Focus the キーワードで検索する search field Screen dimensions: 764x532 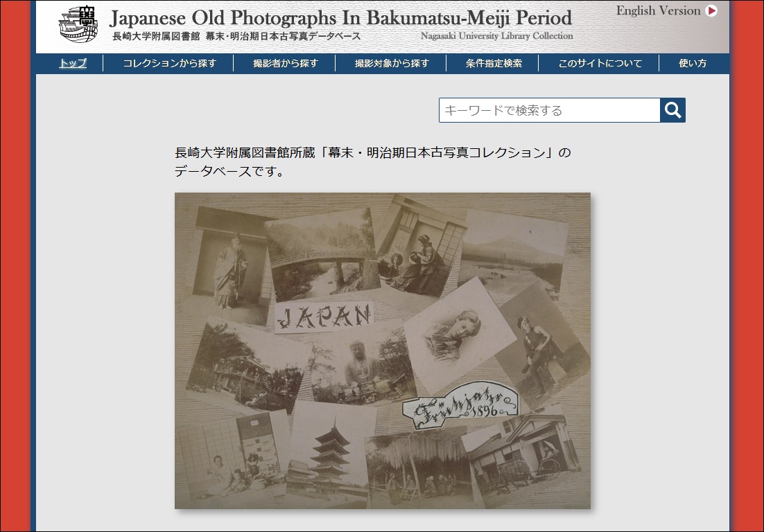(550, 110)
